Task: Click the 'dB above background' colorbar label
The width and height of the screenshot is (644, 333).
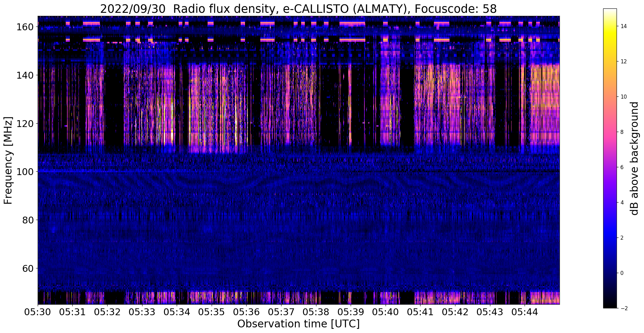Action: click(634, 158)
